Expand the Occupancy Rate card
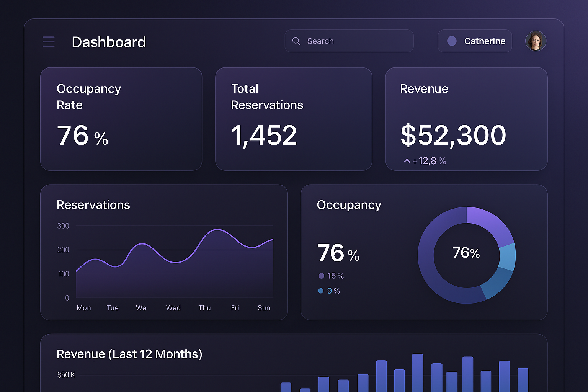Image resolution: width=588 pixels, height=392 pixels. [x=121, y=119]
